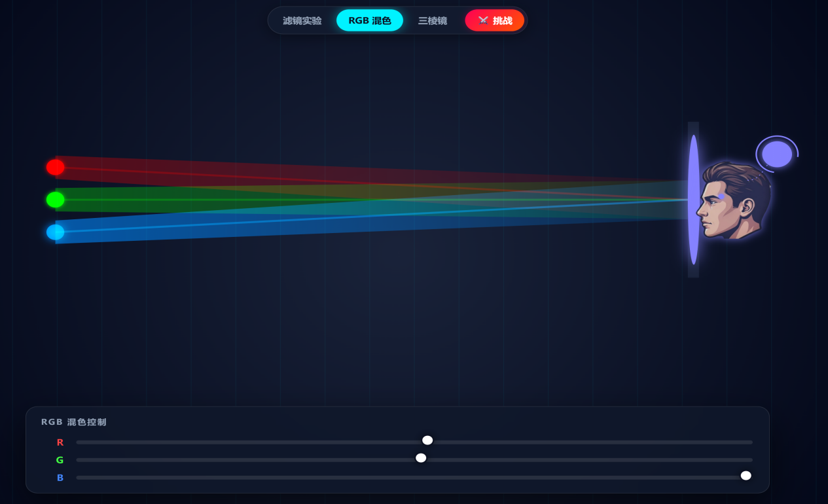Click the red light source circle
This screenshot has height=504, width=828.
[56, 168]
